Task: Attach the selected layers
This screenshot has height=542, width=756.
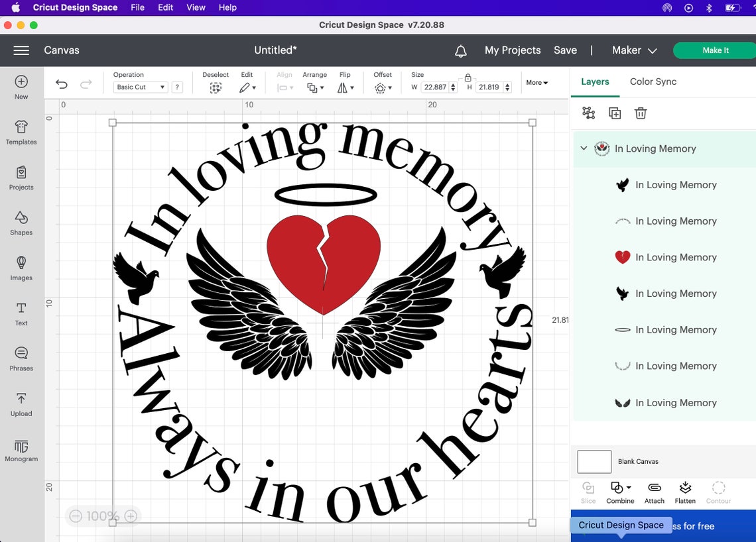Action: click(654, 492)
